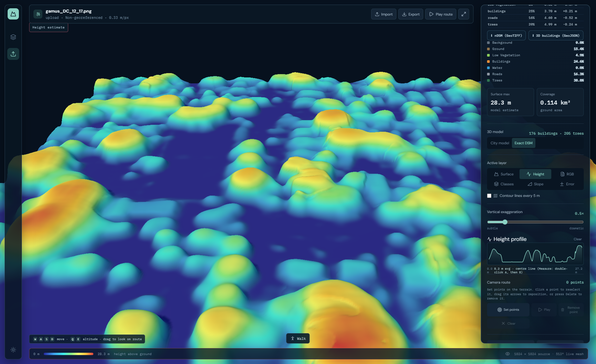Select the Error active layer

pyautogui.click(x=567, y=184)
